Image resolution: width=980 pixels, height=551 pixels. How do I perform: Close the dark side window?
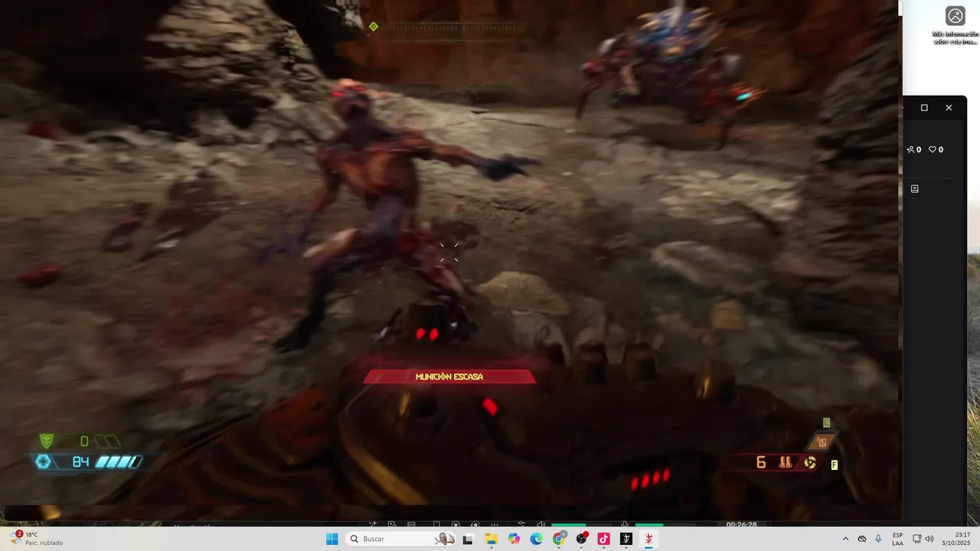pos(949,108)
